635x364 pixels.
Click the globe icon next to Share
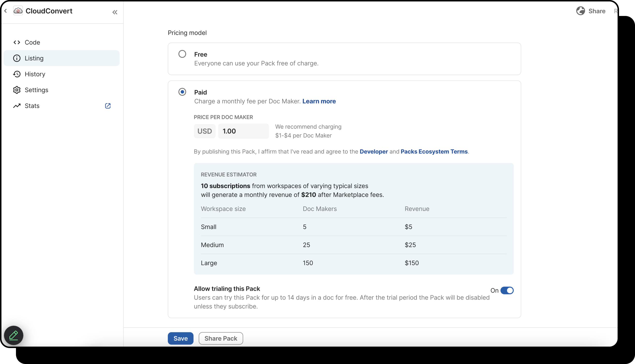pos(581,11)
